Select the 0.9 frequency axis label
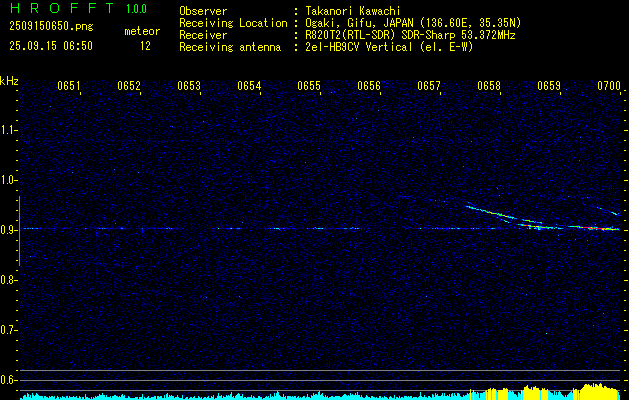The width and height of the screenshot is (629, 400). (x=9, y=229)
